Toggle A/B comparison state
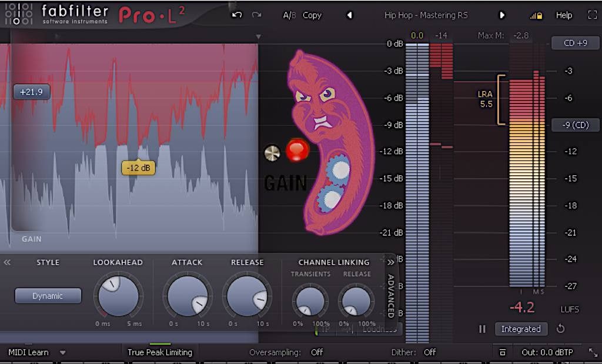 pyautogui.click(x=289, y=15)
